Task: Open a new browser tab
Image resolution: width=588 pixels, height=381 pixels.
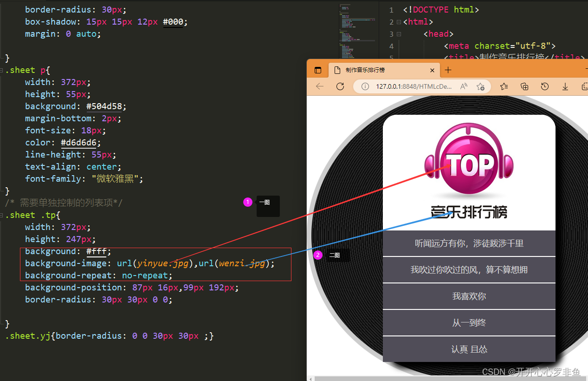Action: [x=448, y=70]
